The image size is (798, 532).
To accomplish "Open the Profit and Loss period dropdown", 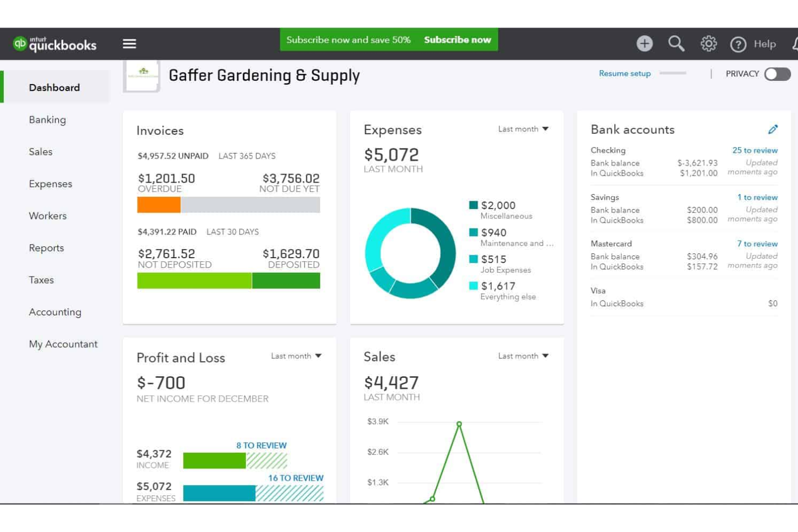I will click(295, 356).
